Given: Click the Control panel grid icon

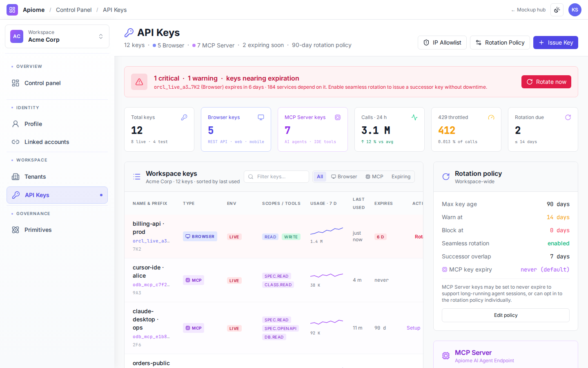Looking at the screenshot, I should [16, 83].
